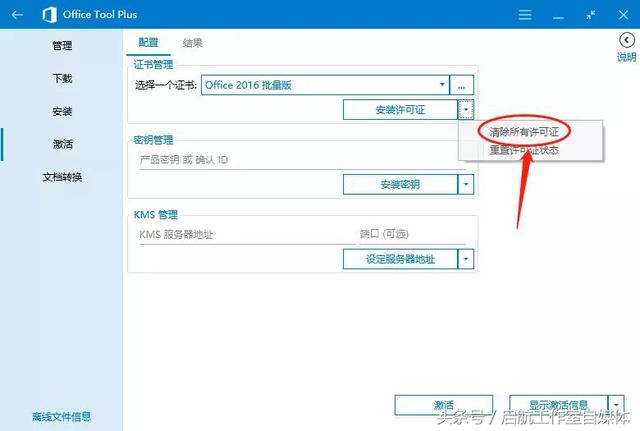Open 安装 section in sidebar

coord(62,111)
